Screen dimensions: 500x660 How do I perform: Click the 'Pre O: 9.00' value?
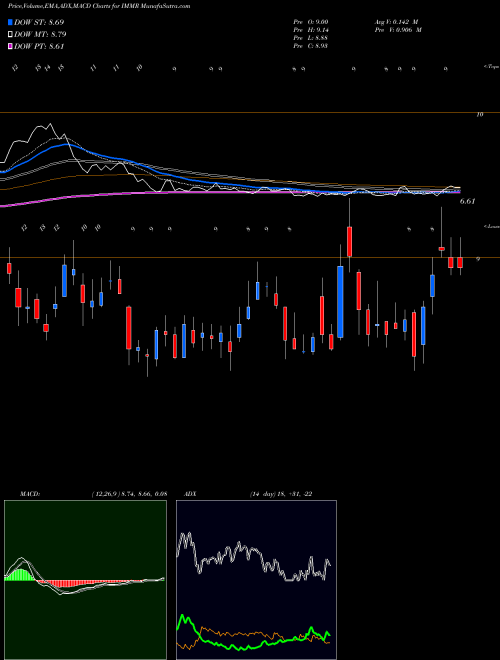point(311,22)
